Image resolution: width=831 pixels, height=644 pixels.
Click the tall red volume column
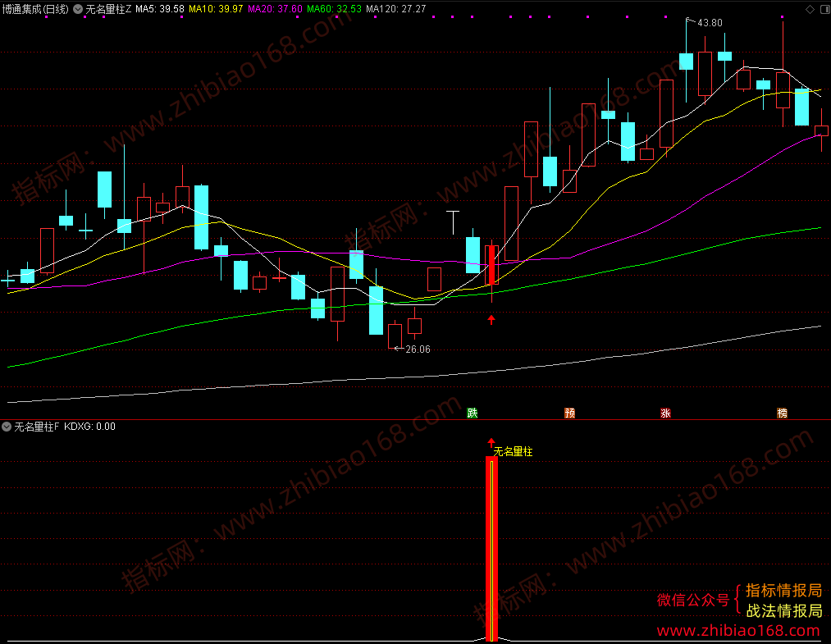tap(492, 549)
